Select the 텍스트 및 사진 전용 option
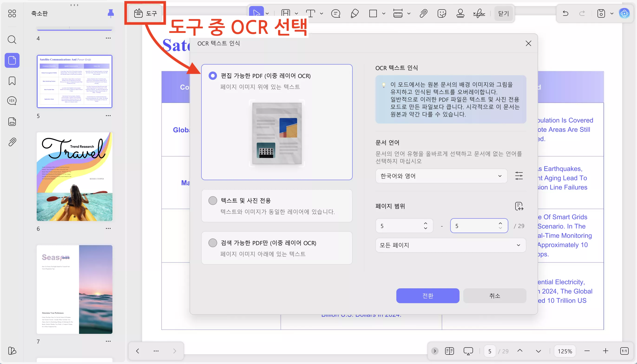 pyautogui.click(x=213, y=200)
